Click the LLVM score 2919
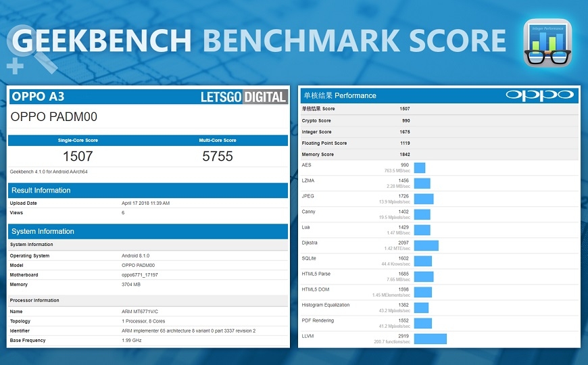The height and width of the screenshot is (365, 588). tap(403, 336)
